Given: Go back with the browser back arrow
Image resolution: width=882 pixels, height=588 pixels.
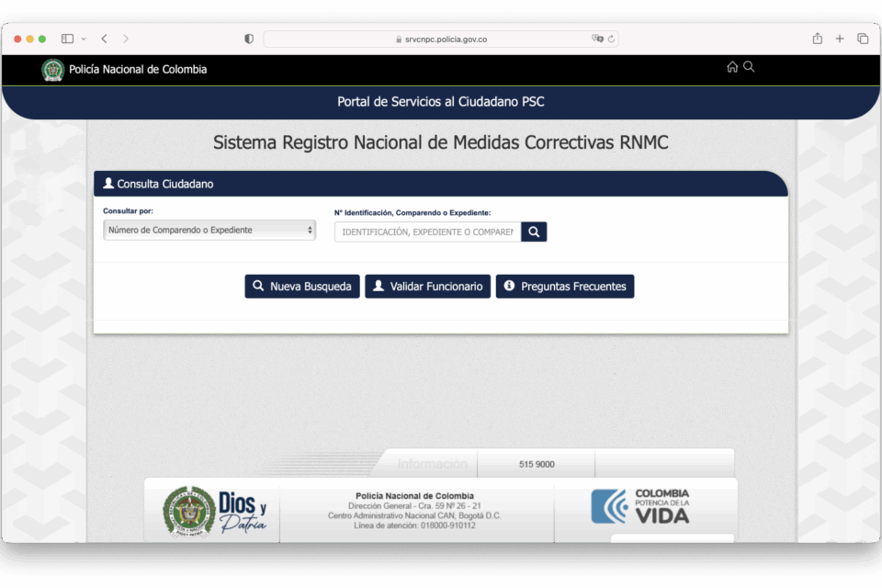Looking at the screenshot, I should (x=104, y=39).
